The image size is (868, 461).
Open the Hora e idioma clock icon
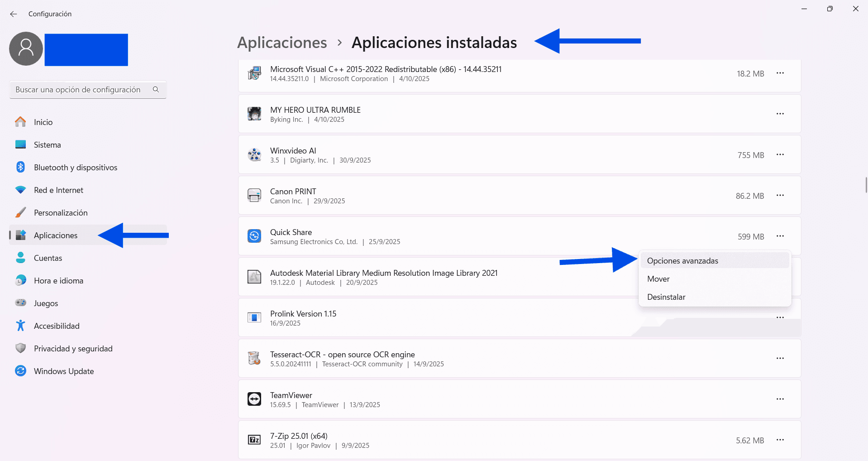click(x=20, y=280)
